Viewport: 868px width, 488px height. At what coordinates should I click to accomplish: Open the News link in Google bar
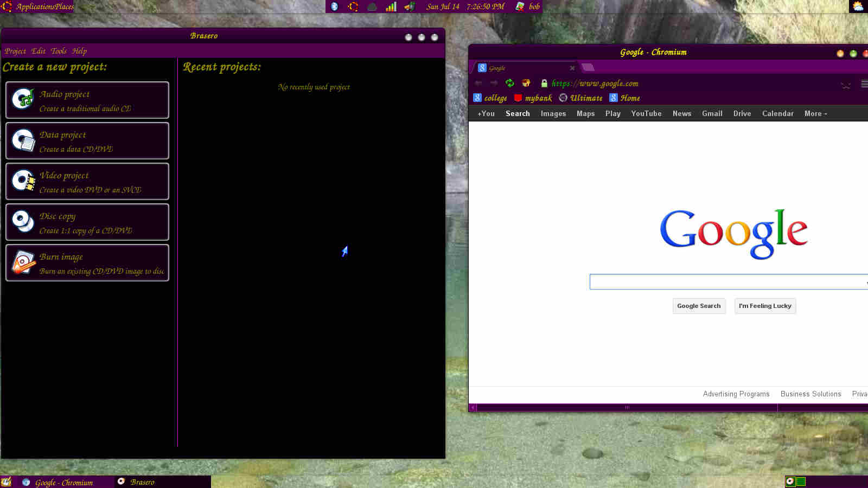[x=682, y=113]
